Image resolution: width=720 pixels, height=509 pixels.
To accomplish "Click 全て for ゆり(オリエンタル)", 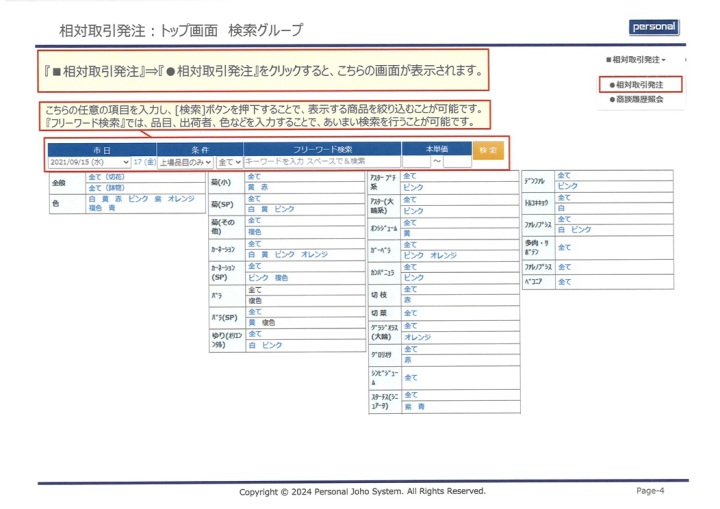I will tap(255, 334).
